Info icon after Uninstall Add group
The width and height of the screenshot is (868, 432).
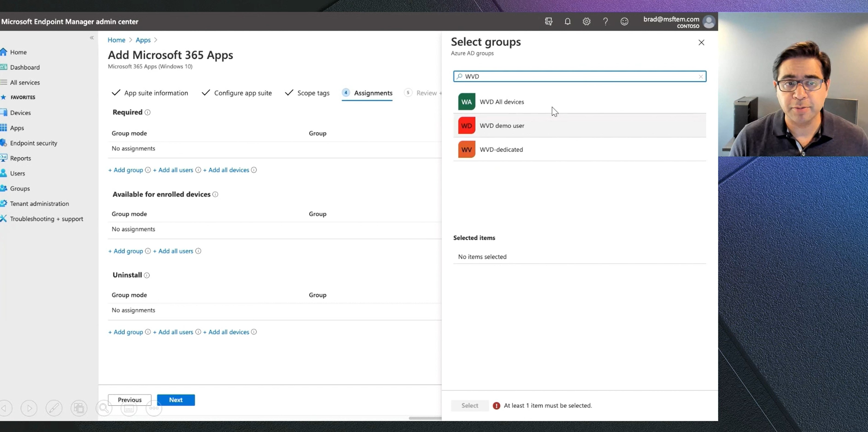pyautogui.click(x=148, y=332)
